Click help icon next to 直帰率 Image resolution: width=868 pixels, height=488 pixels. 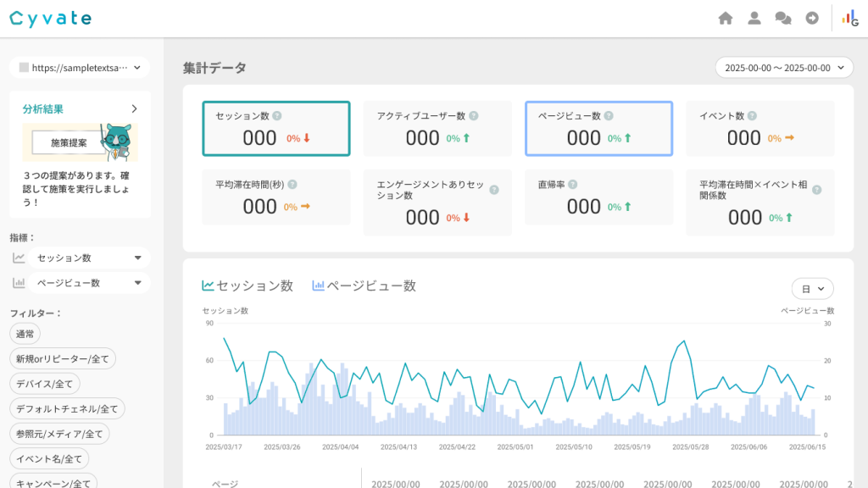(x=572, y=184)
